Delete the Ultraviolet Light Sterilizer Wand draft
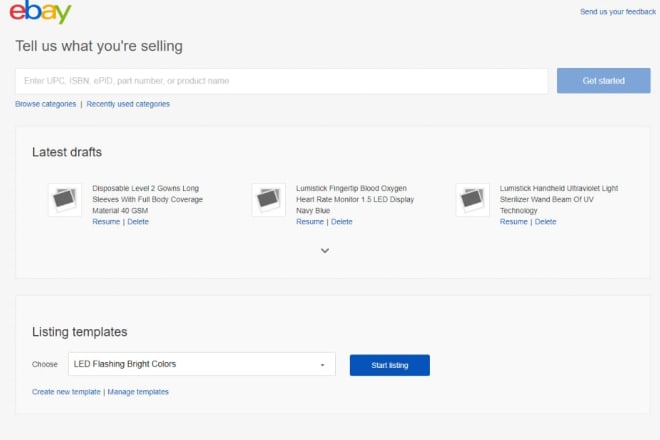Screen dimensions: 660x440 coord(546,221)
